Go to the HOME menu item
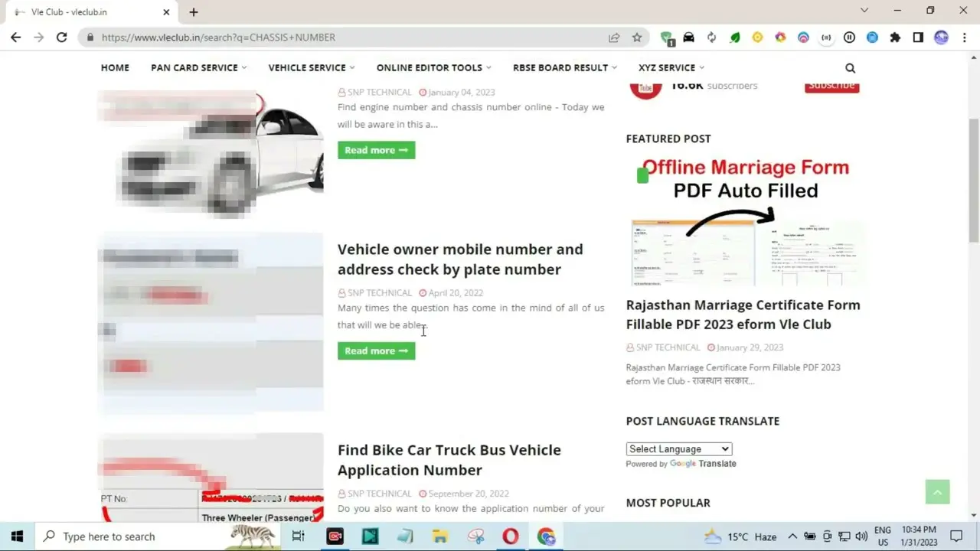 (115, 67)
